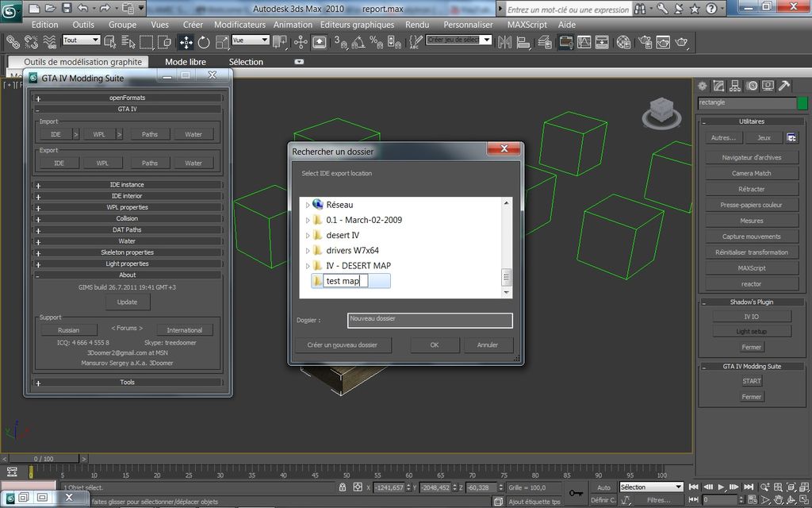The image size is (812, 508).
Task: Switch to the Mode libre ribbon tab
Action: point(186,62)
